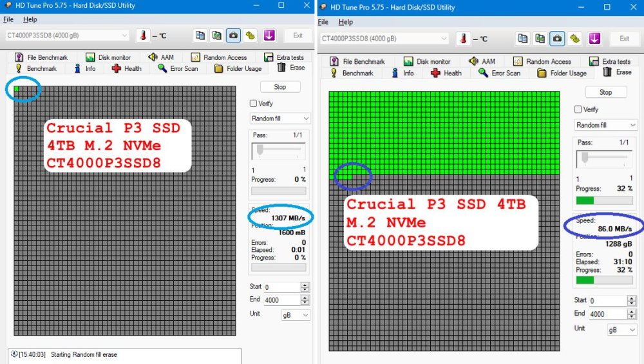
Task: Click purple download arrow icon in left window
Action: (x=269, y=35)
